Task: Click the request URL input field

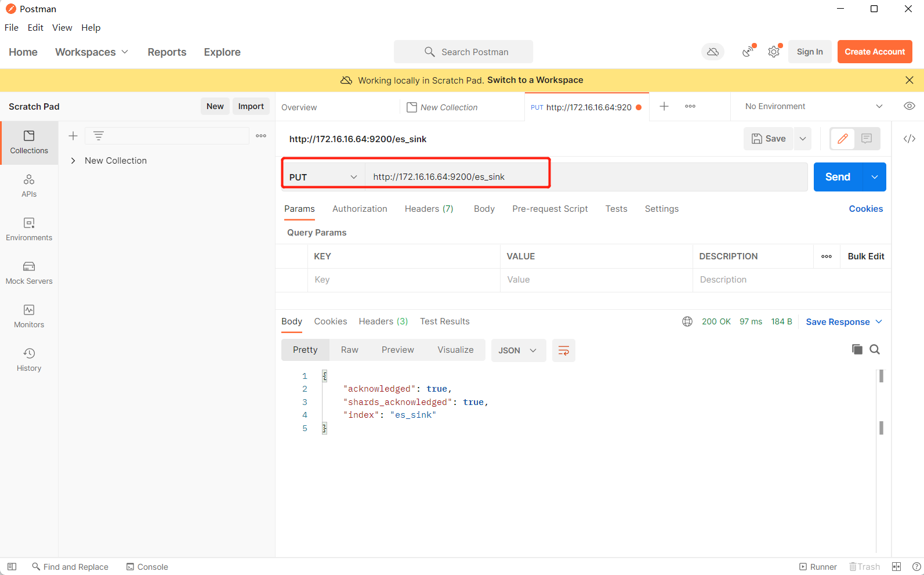Action: (x=586, y=177)
